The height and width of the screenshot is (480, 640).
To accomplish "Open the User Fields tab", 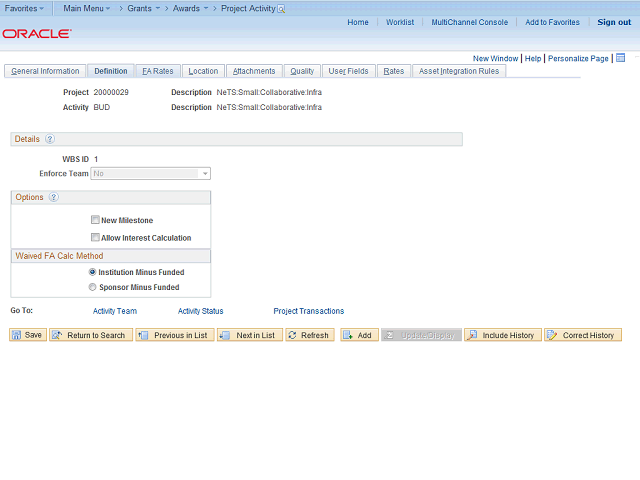I will click(348, 71).
